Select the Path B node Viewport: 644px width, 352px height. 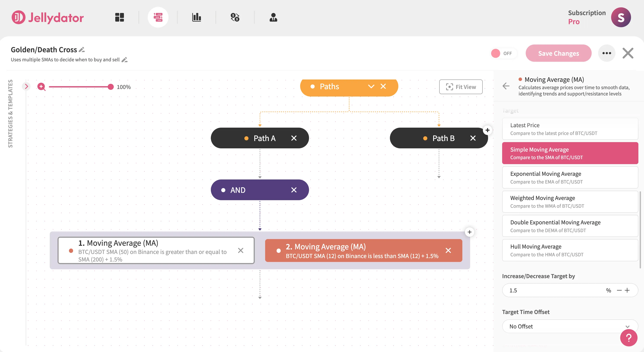(x=439, y=138)
